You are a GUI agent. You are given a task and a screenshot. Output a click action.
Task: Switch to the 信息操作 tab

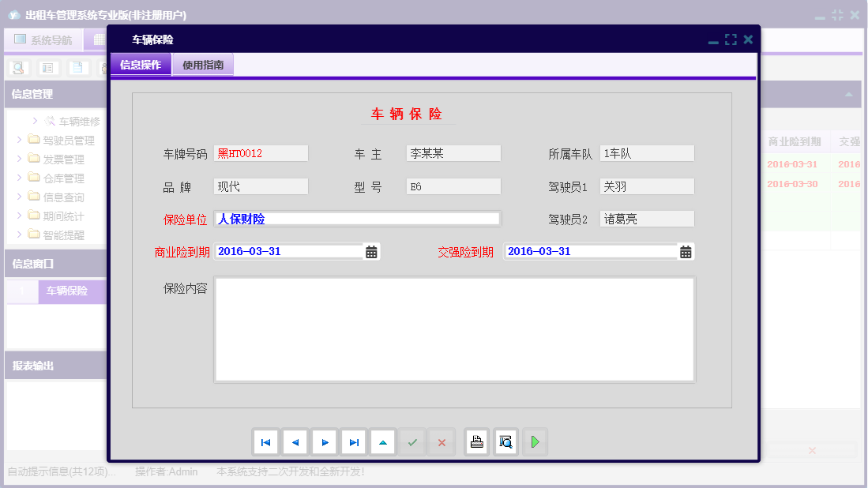click(141, 66)
